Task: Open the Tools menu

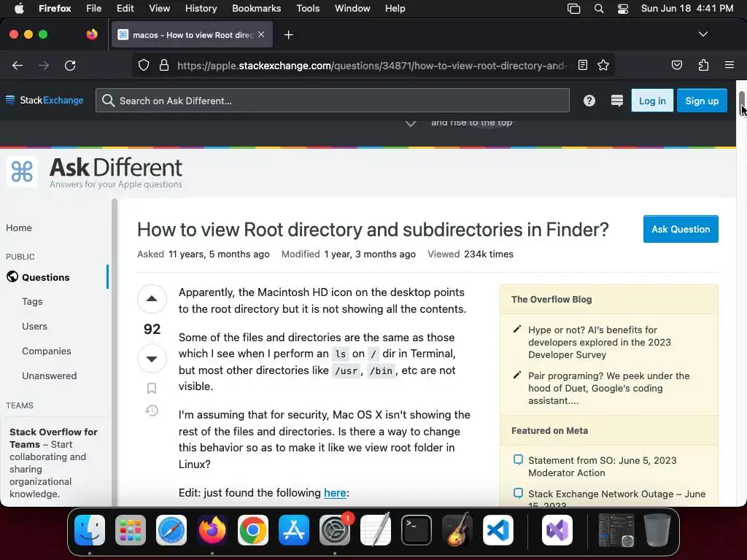Action: (x=308, y=8)
